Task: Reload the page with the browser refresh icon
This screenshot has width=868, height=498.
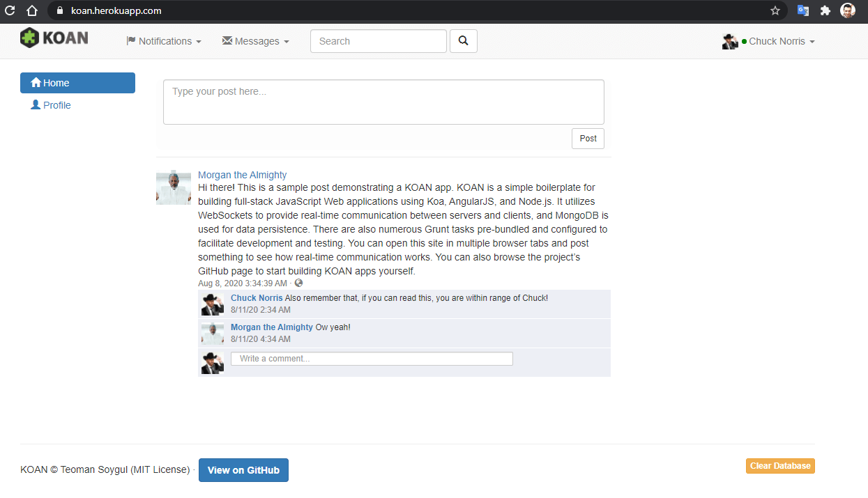Action: click(x=10, y=10)
